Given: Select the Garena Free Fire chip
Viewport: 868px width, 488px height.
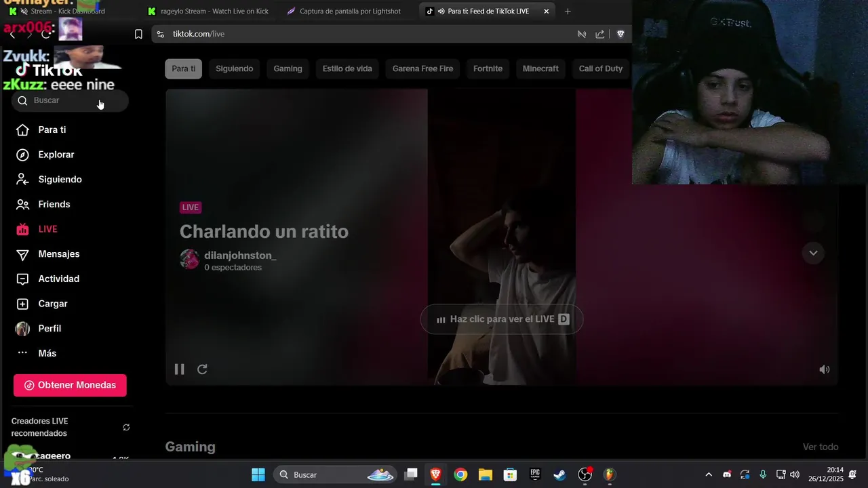Looking at the screenshot, I should (422, 68).
